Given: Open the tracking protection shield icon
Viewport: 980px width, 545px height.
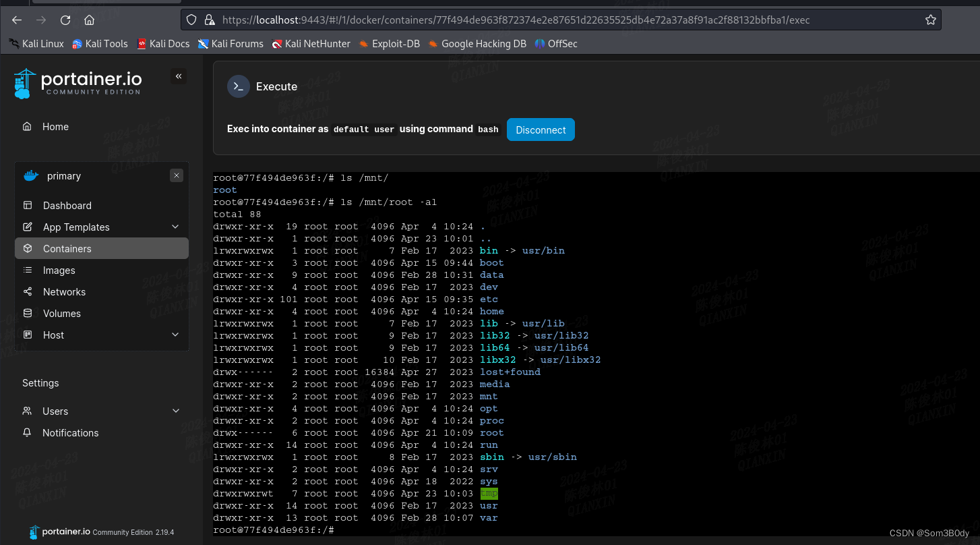Looking at the screenshot, I should (x=192, y=20).
